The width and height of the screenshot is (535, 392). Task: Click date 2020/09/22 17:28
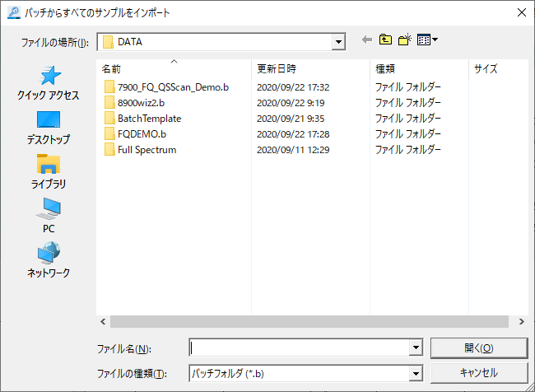293,134
